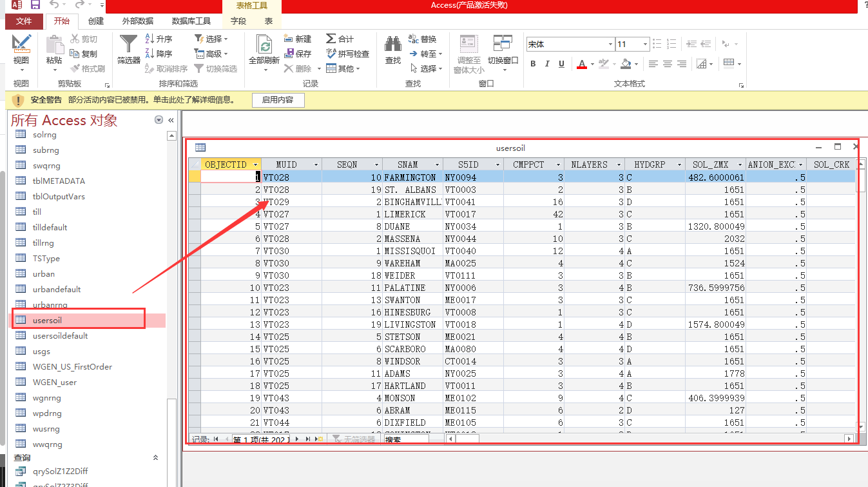Click the datasheet horizontal scrollbar

click(650, 439)
